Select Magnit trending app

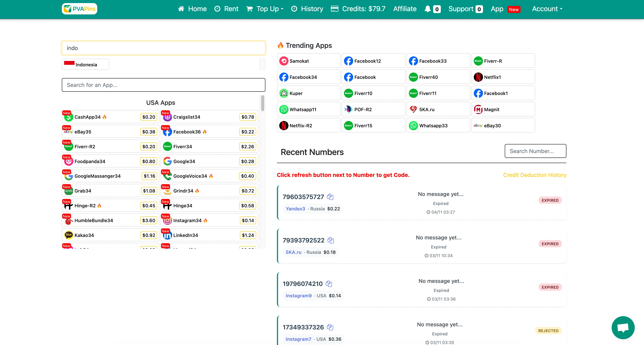click(503, 109)
